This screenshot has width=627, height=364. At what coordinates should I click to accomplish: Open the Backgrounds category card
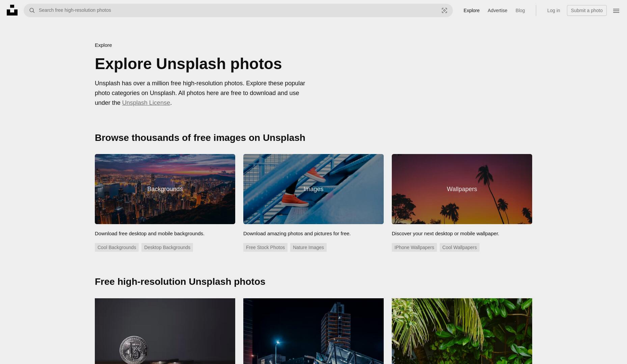[165, 189]
